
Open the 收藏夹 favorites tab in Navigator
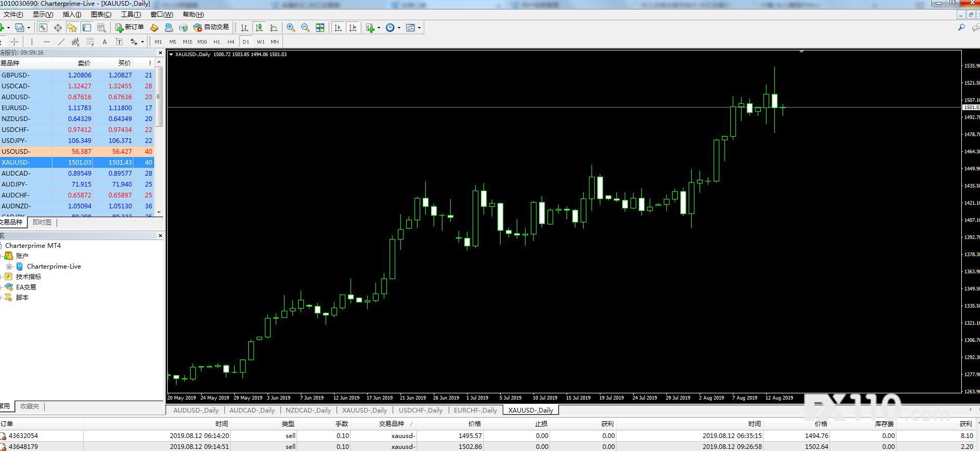click(x=30, y=406)
